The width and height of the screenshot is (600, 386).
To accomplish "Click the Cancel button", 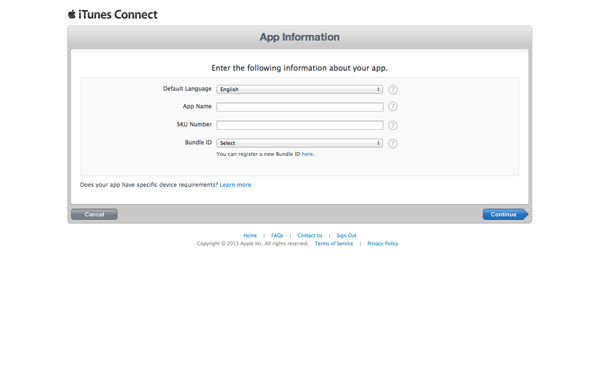I will 95,214.
